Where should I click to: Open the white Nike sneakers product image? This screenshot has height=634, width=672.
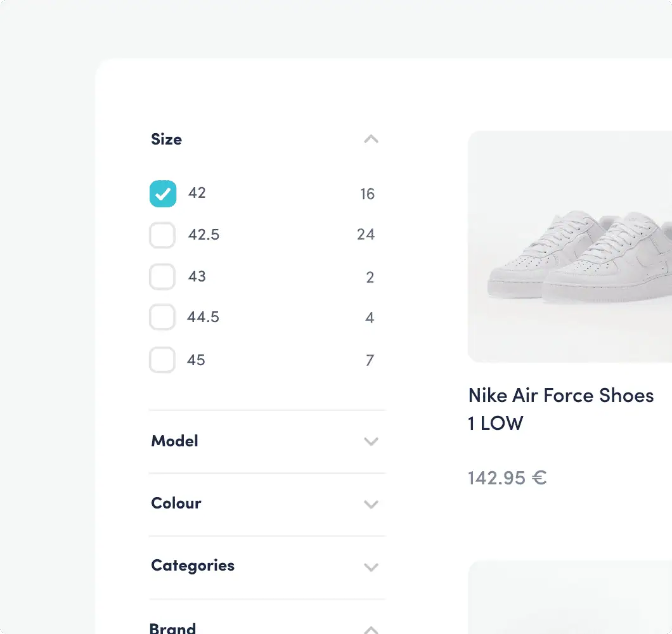pos(569,247)
